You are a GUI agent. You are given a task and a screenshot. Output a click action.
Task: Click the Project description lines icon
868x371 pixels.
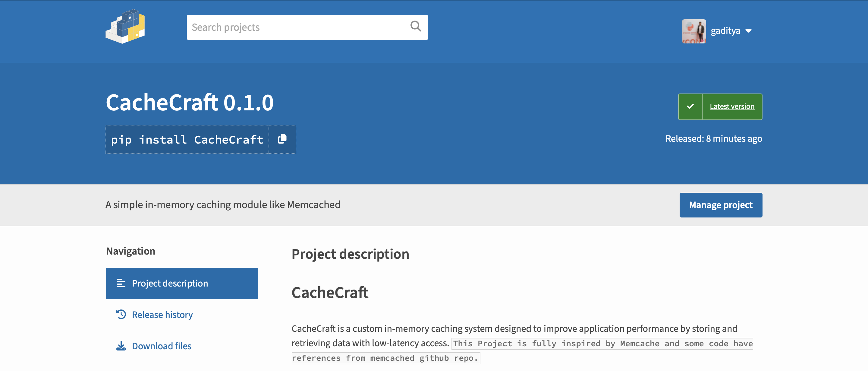pos(121,283)
